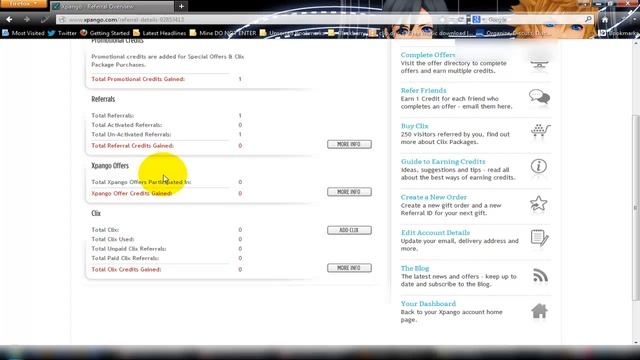Screen dimensions: 640x360
Task: Click the notepad icon beside Edit Account Details
Action: click(540, 238)
